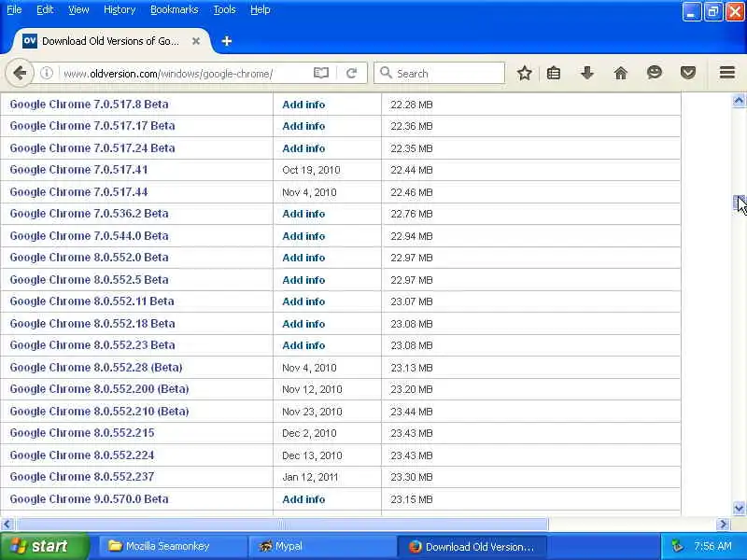Open the View menu
The image size is (747, 560).
tap(78, 9)
